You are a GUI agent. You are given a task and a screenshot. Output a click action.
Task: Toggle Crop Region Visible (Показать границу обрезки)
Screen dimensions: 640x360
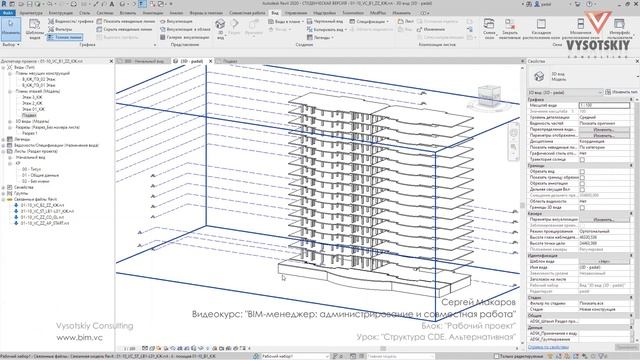[582, 178]
